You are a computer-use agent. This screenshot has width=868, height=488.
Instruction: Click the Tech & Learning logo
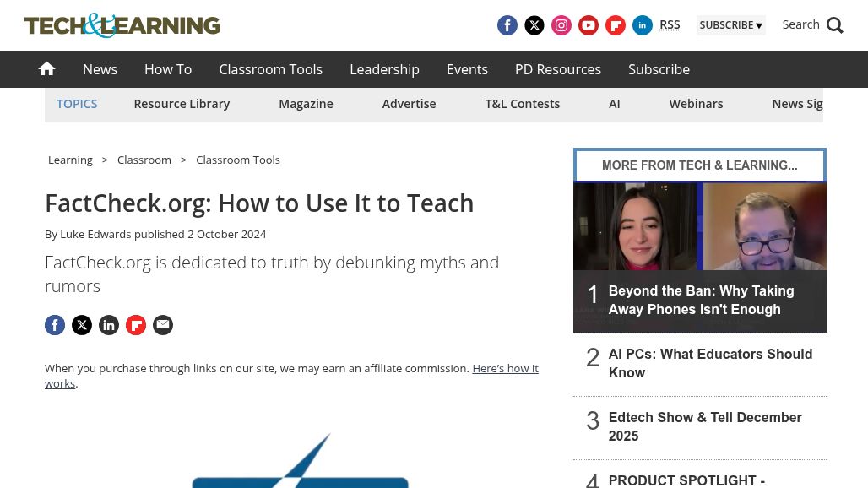[122, 25]
